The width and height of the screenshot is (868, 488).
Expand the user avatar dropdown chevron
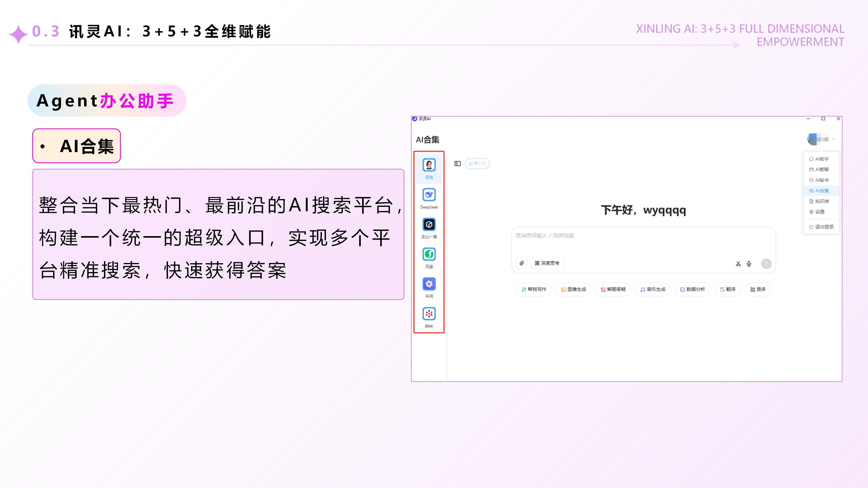(x=833, y=139)
